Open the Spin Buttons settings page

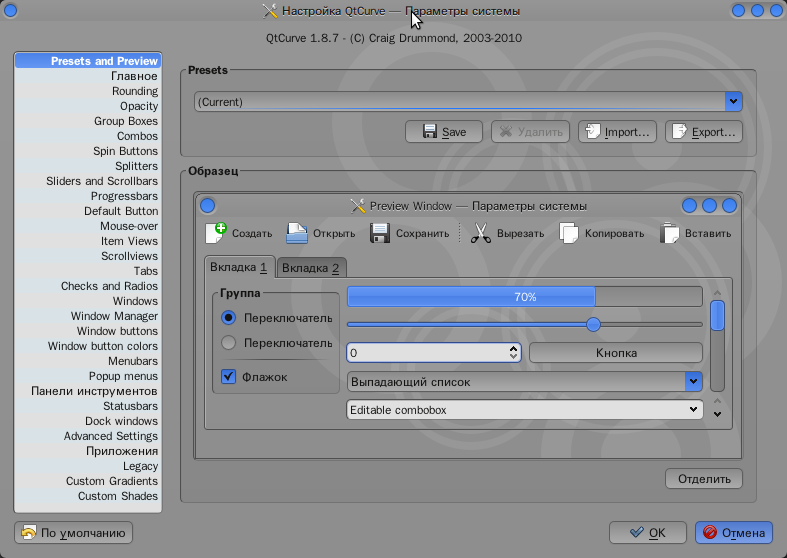tap(88, 151)
